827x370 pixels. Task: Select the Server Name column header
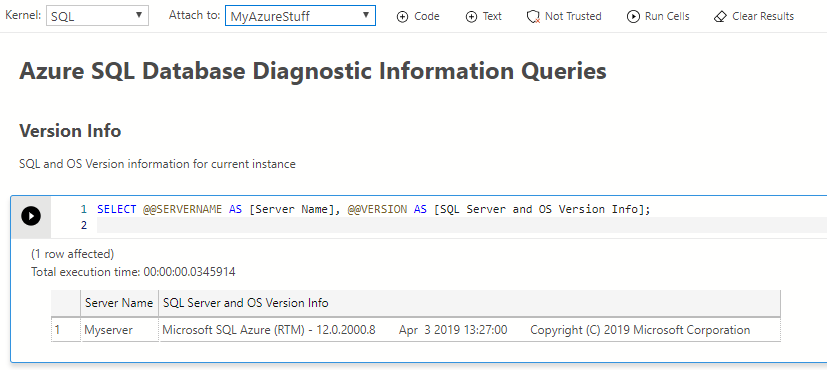(119, 303)
